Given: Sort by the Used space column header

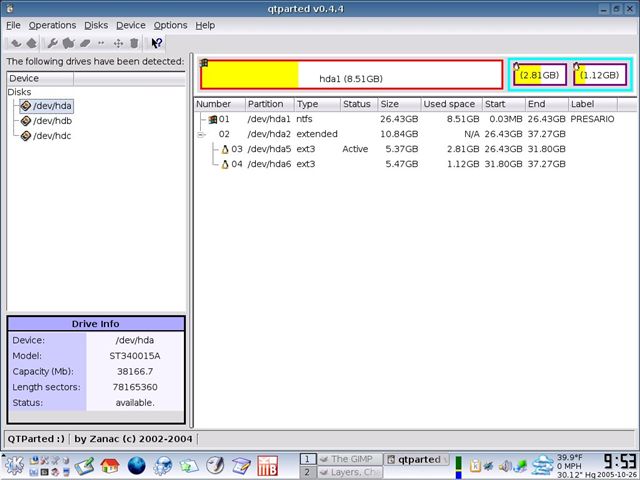Looking at the screenshot, I should click(451, 104).
